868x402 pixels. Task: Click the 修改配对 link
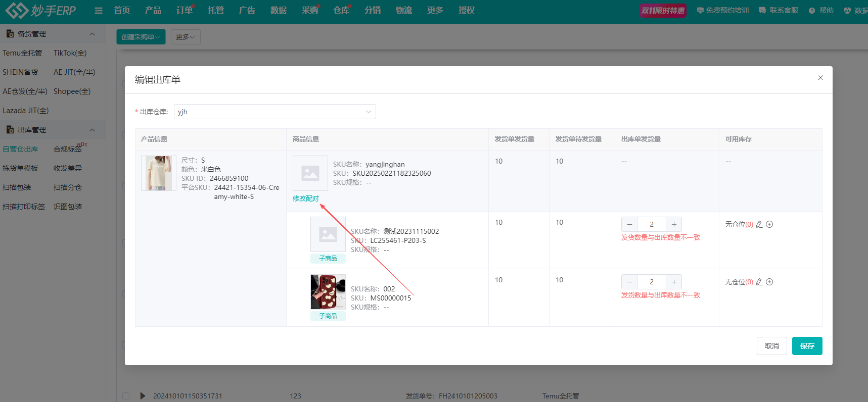[306, 198]
